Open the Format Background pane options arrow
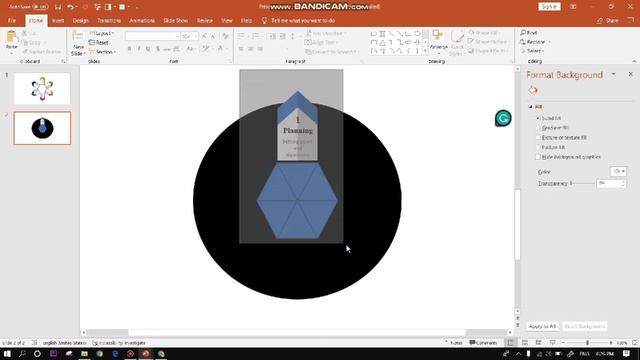640x360 pixels. (x=613, y=74)
